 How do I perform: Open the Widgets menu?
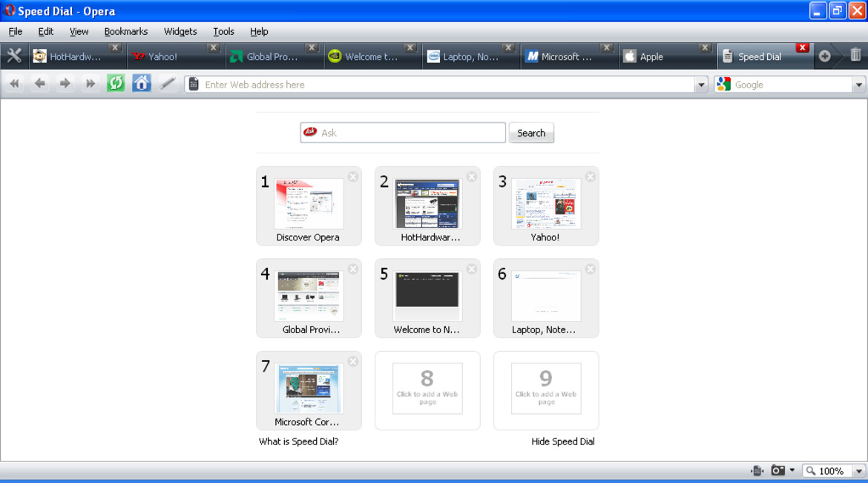(180, 32)
